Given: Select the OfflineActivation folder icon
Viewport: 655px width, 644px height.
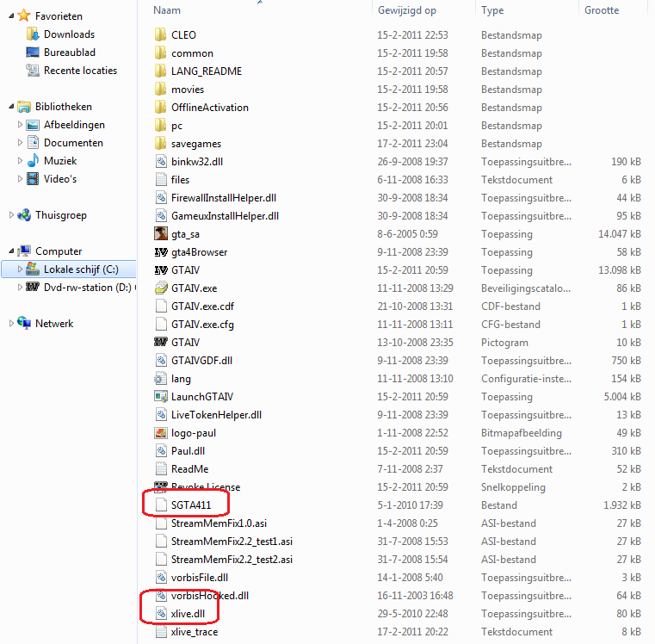Looking at the screenshot, I should pyautogui.click(x=161, y=107).
